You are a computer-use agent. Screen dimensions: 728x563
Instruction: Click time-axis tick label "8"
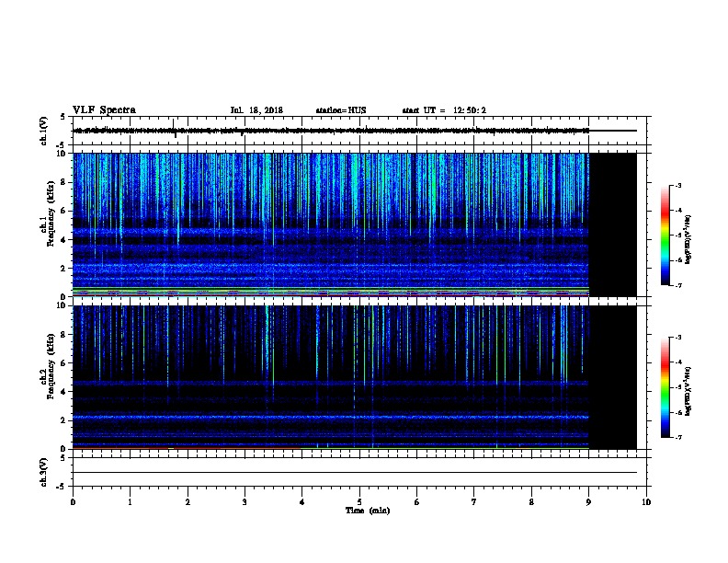[531, 502]
